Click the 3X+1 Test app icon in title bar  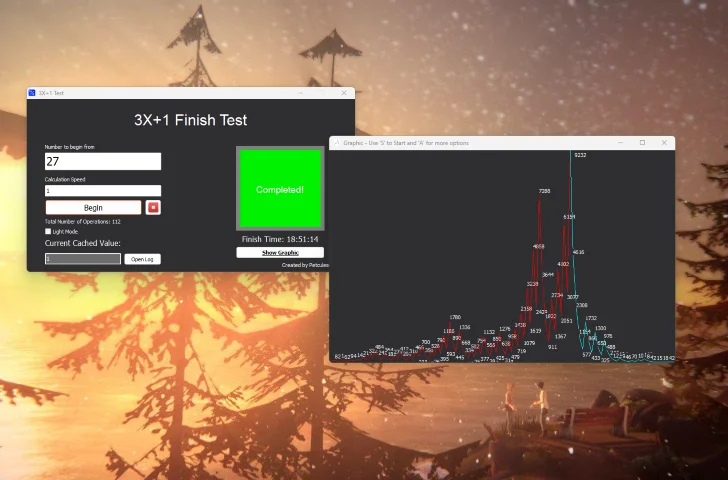click(32, 93)
